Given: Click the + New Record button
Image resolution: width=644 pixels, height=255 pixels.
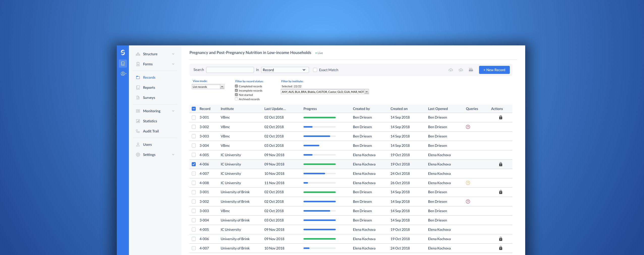Looking at the screenshot, I should tap(494, 70).
